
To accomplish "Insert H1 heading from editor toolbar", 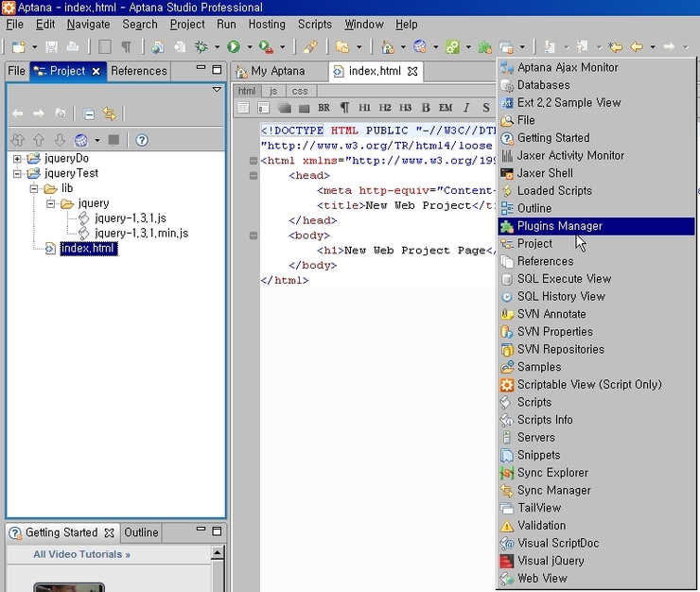I will pyautogui.click(x=364, y=108).
